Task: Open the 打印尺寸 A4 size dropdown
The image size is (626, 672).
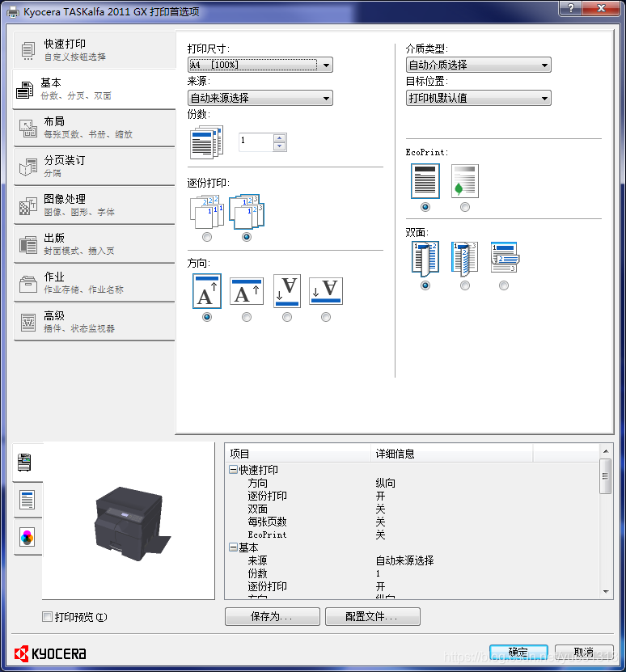Action: pos(260,65)
